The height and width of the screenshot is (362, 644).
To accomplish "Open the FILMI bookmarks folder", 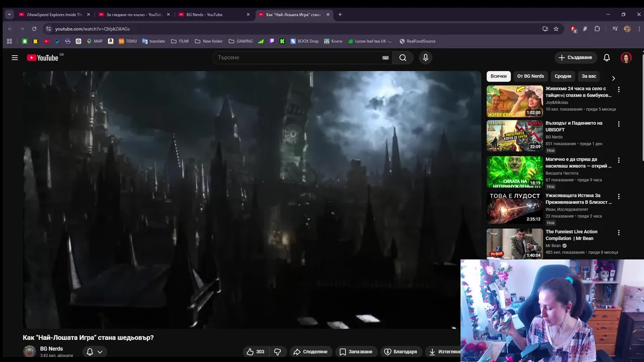I will pyautogui.click(x=180, y=41).
